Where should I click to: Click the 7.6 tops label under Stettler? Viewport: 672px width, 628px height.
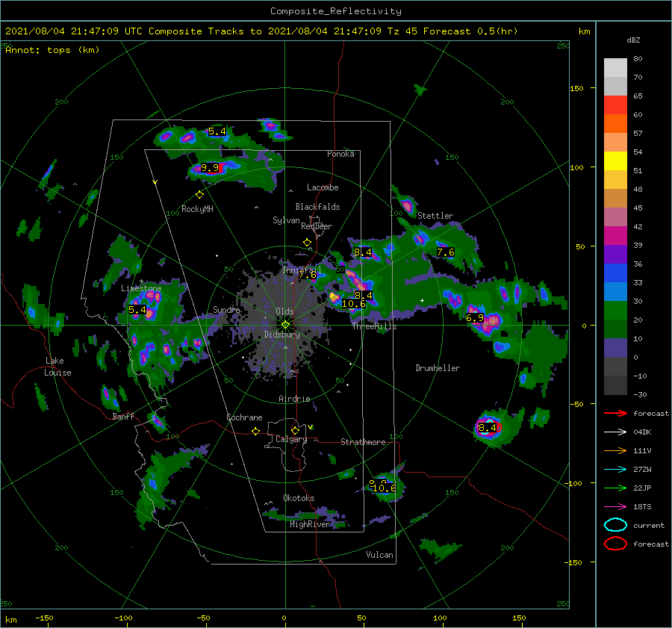(446, 252)
